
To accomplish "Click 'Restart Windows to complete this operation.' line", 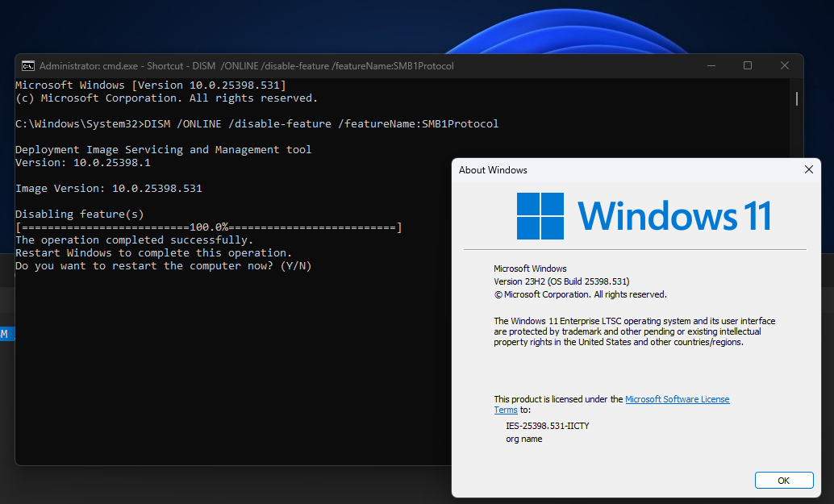I will [x=153, y=253].
